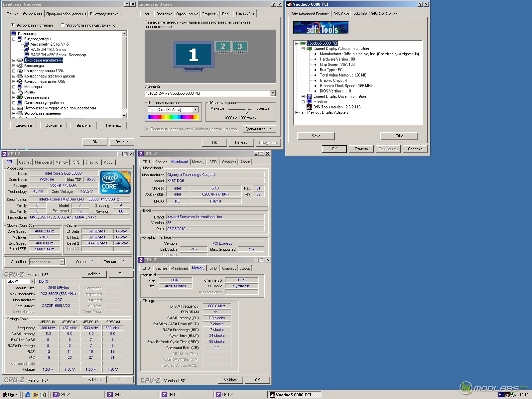Click the Show Desktop quick launch icon
Image resolution: width=532 pixels, height=399 pixels.
(x=43, y=395)
